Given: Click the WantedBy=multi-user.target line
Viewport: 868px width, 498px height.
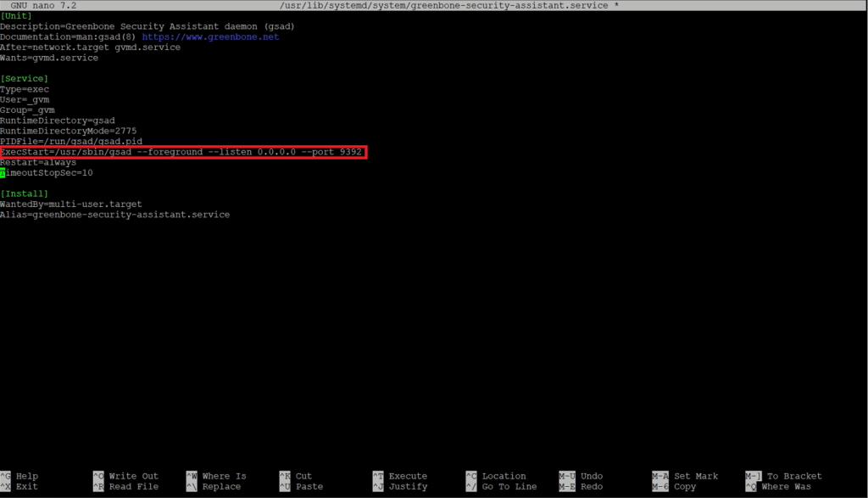Looking at the screenshot, I should click(71, 204).
